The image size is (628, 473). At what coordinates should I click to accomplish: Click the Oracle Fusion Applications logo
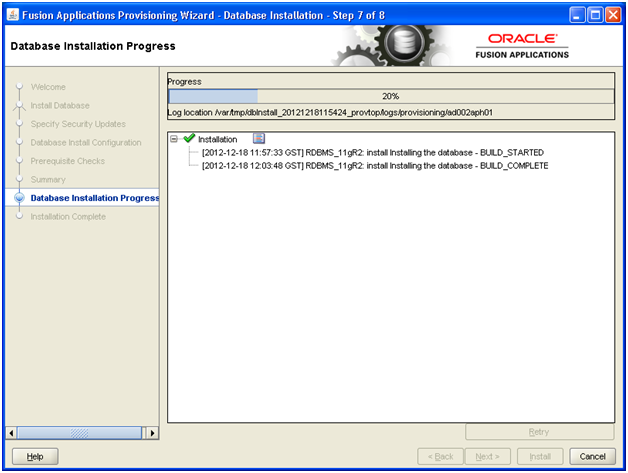(522, 46)
